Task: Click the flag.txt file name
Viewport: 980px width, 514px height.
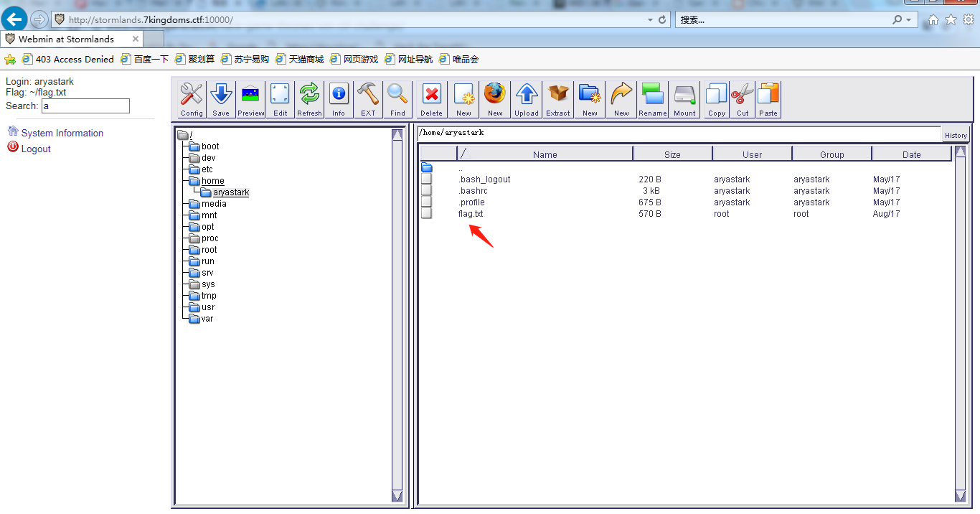Action: [471, 214]
